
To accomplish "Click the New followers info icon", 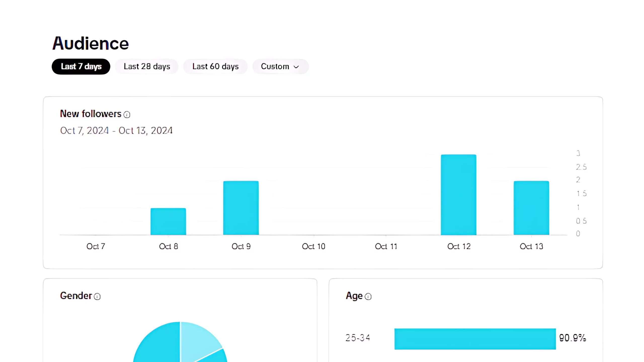I will [127, 115].
